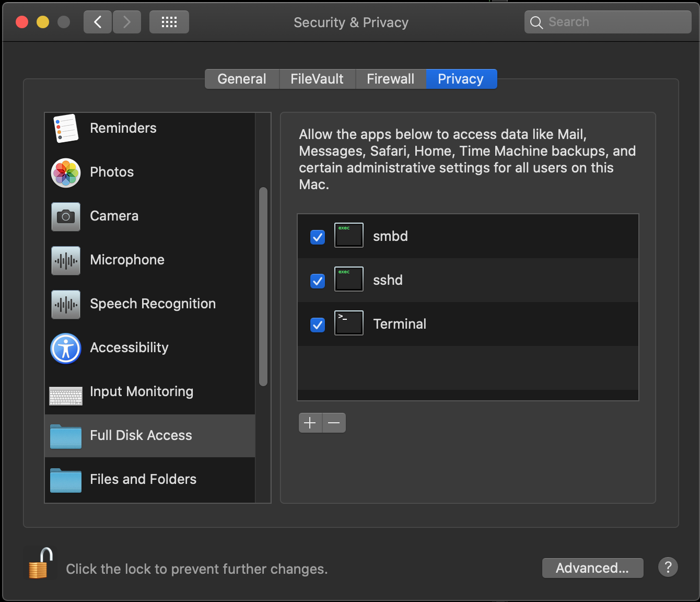
Task: Switch to the General tab
Action: point(242,79)
